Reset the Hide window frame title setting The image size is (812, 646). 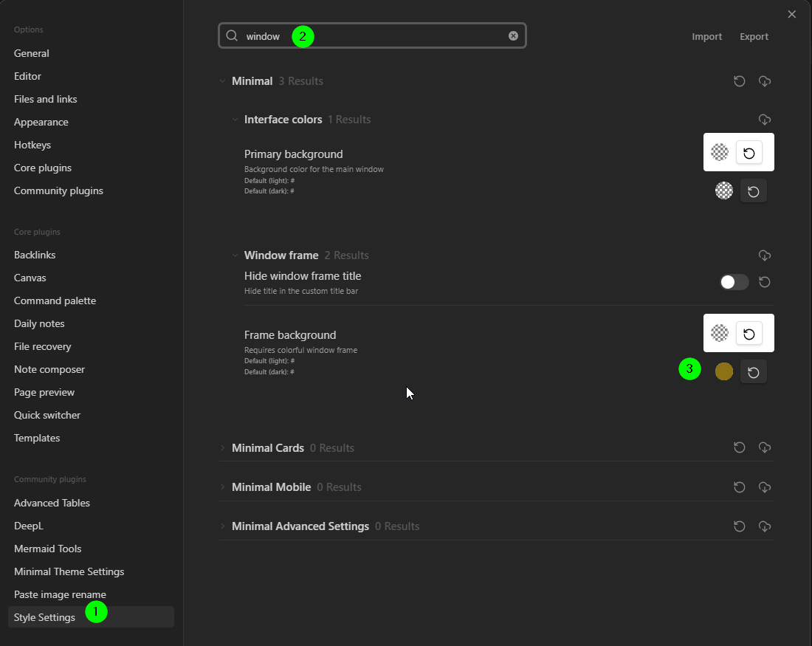click(764, 282)
